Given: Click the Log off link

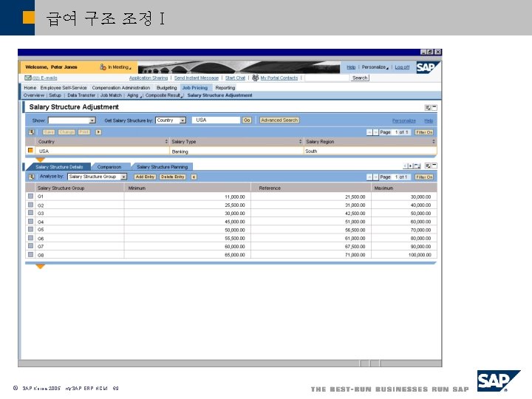Looking at the screenshot, I should pyautogui.click(x=402, y=67).
